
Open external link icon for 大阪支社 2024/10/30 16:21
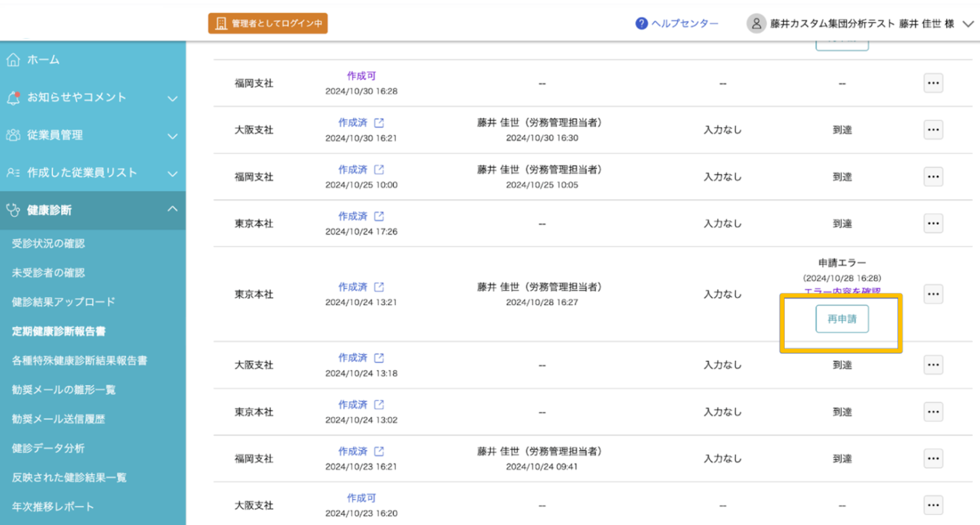click(x=379, y=123)
